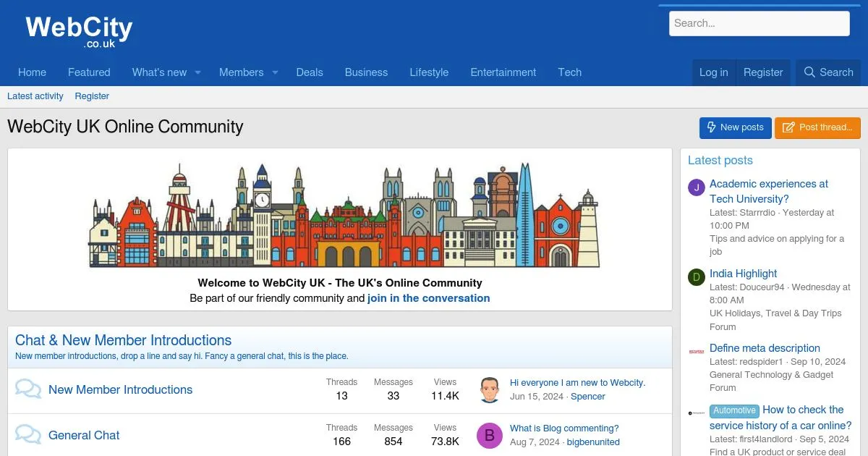The height and width of the screenshot is (456, 868).
Task: Click avatar beside Define meta description
Action: click(x=696, y=351)
